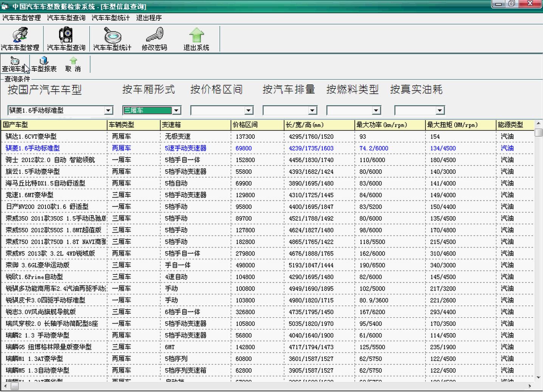Select the 锐志3.0V风尚旗舰导航版 row
The image size is (543, 392).
click(268, 312)
